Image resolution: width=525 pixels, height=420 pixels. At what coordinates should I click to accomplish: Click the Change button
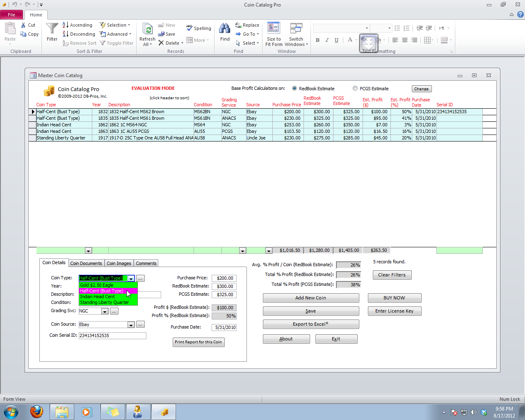[x=422, y=89]
